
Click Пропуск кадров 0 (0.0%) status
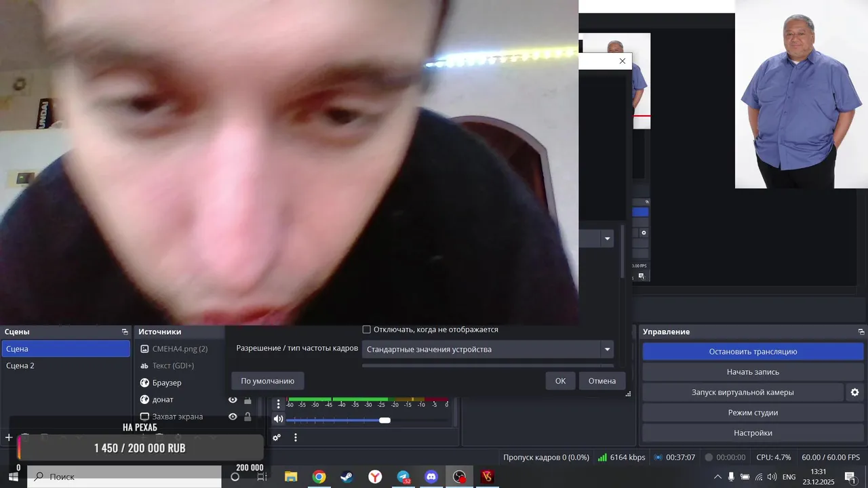point(546,457)
